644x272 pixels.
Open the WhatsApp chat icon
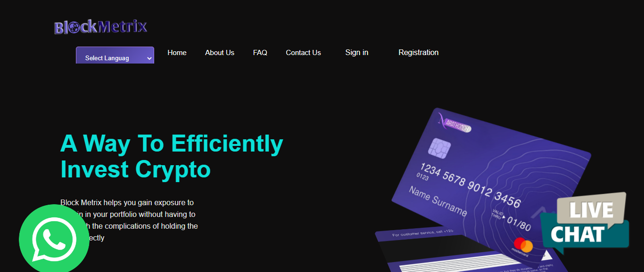54,239
